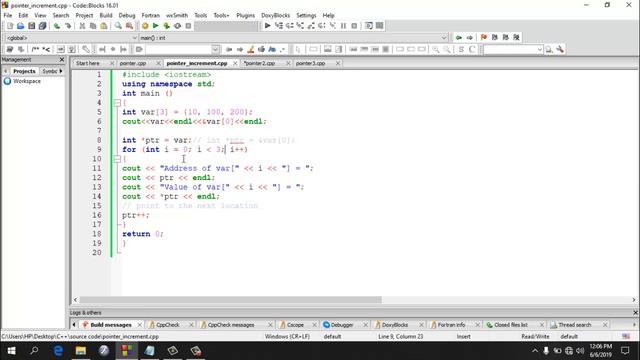This screenshot has height=360, width=640.
Task: Open the Settings menu
Action: point(306,15)
